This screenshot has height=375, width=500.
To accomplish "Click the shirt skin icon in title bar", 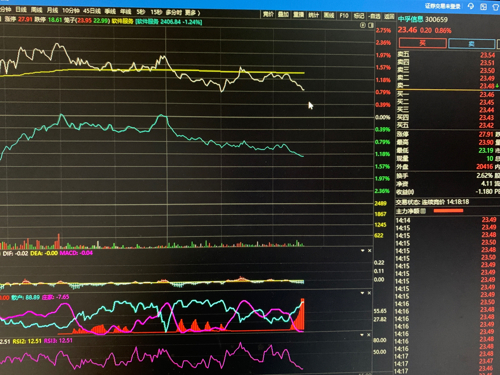I will (x=496, y=7).
